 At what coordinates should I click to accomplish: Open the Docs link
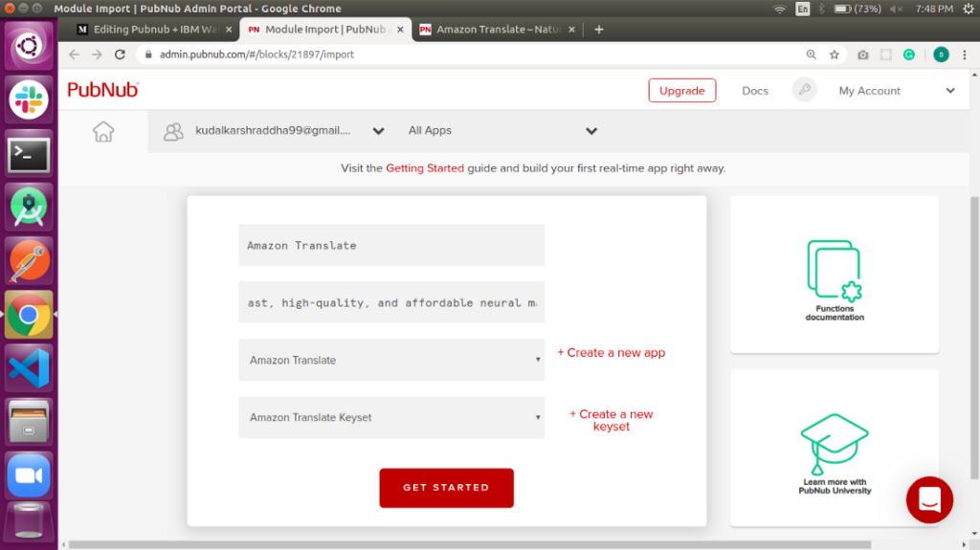point(755,91)
